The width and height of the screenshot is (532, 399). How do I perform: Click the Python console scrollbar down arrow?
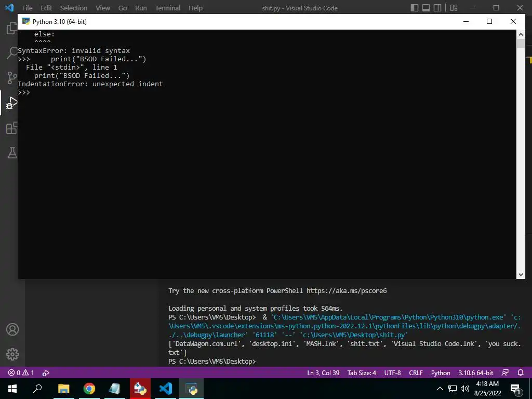pyautogui.click(x=521, y=275)
